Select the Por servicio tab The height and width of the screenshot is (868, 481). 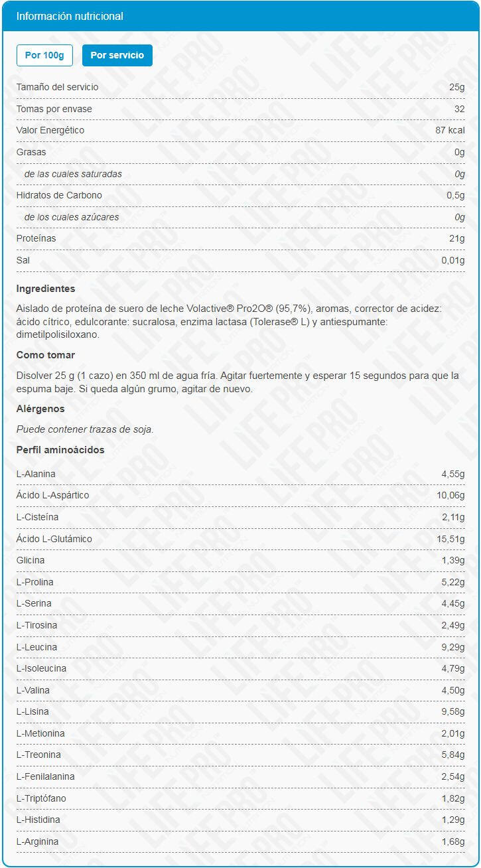117,55
